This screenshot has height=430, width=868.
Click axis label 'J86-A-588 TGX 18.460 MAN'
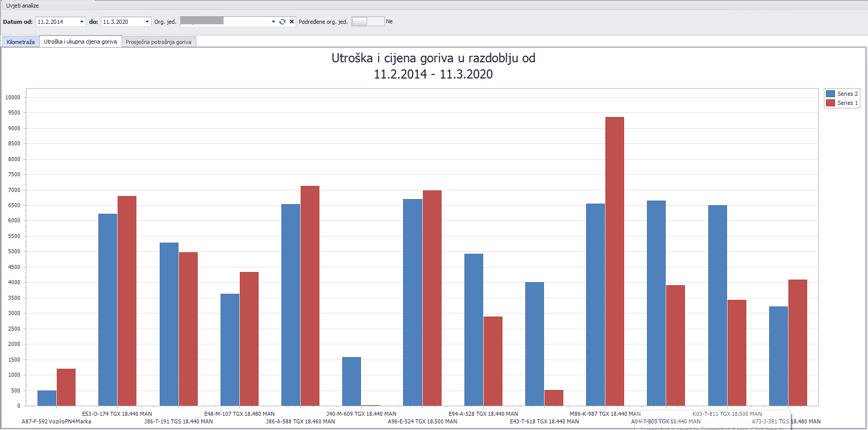[300, 421]
